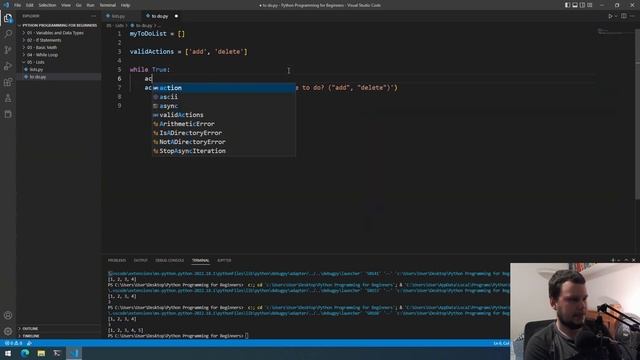Open the Run menu
This screenshot has width=640, height=360.
[90, 5]
